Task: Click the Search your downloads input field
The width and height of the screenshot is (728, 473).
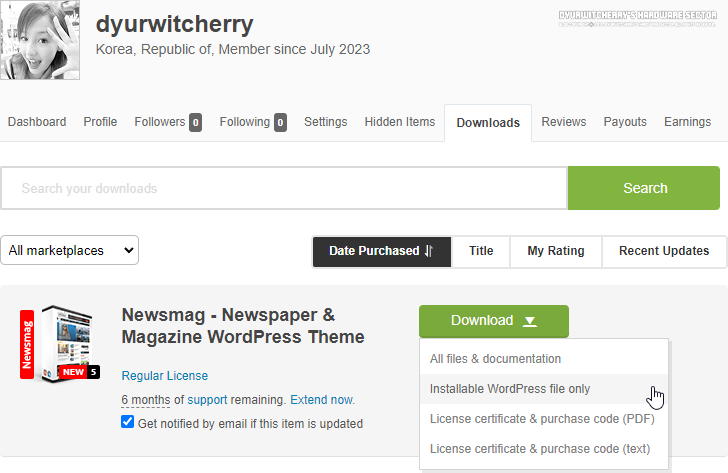Action: 284,188
